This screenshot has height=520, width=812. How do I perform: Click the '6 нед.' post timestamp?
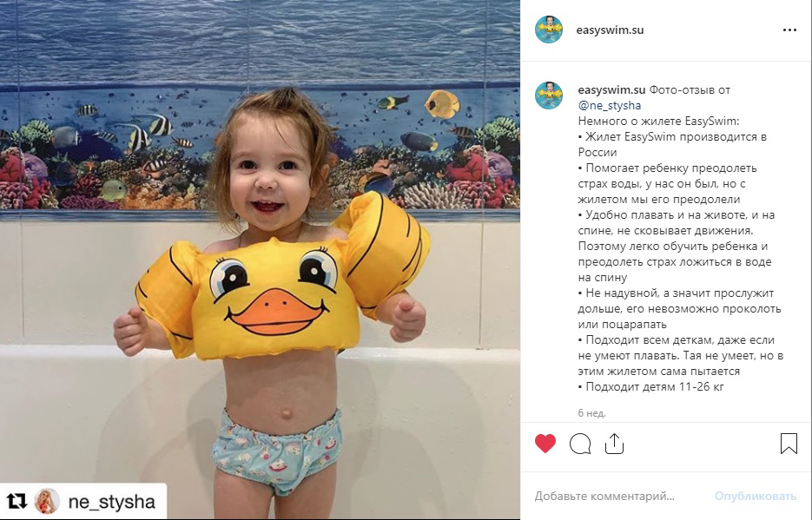click(591, 413)
